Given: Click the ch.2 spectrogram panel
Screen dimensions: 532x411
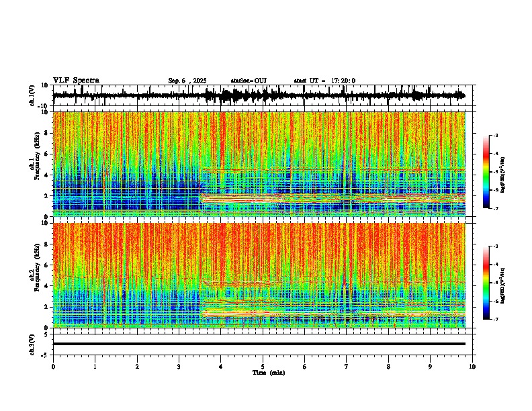Looking at the screenshot, I should (x=259, y=275).
